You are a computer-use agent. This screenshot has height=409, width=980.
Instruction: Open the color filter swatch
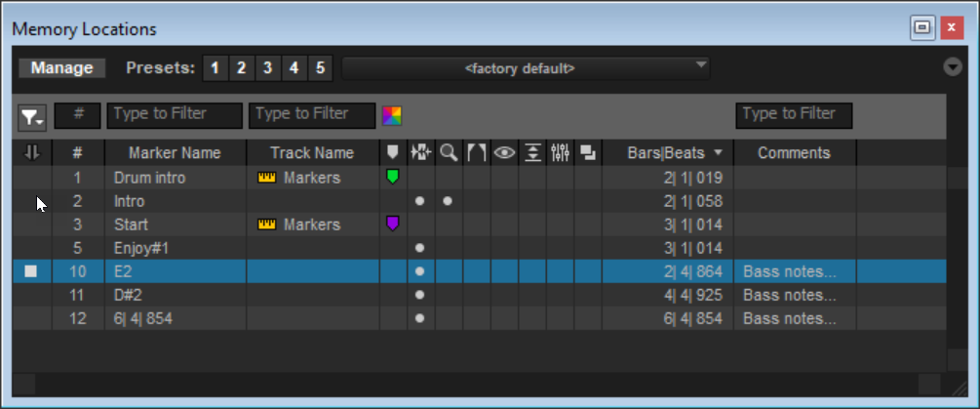[x=392, y=116]
